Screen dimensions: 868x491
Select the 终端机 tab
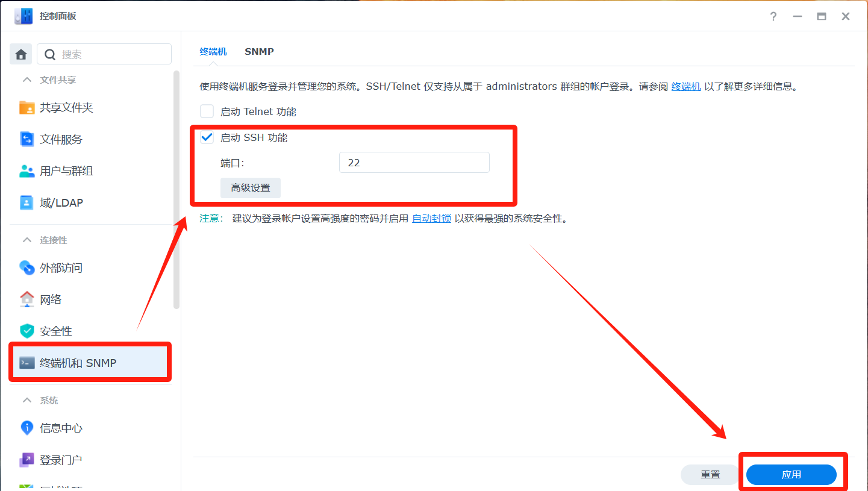[213, 52]
